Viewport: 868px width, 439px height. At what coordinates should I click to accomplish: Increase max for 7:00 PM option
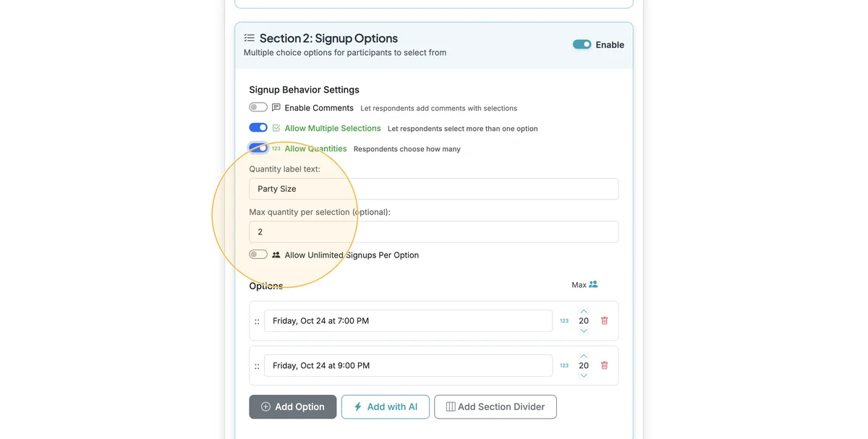pyautogui.click(x=584, y=311)
